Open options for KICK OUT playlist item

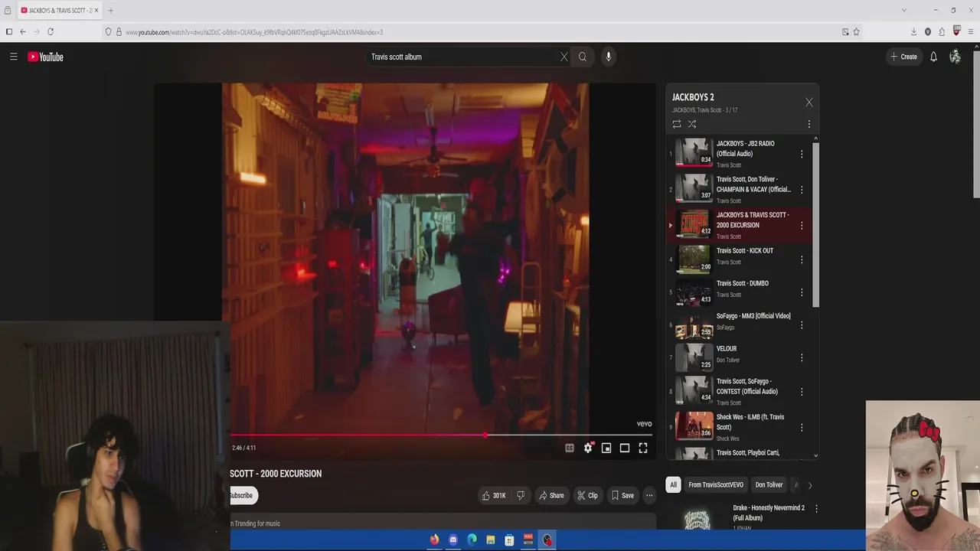point(802,260)
